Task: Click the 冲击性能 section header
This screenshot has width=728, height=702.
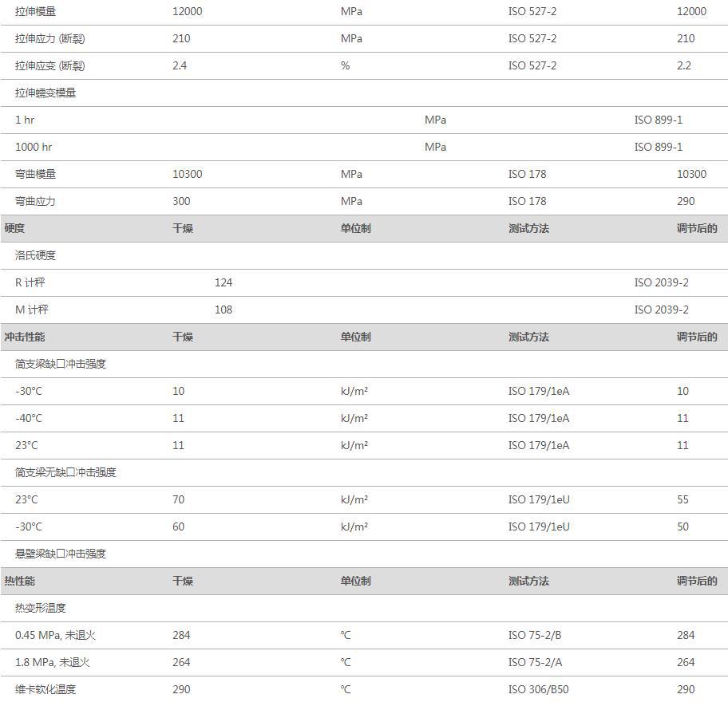Action: click(x=25, y=337)
